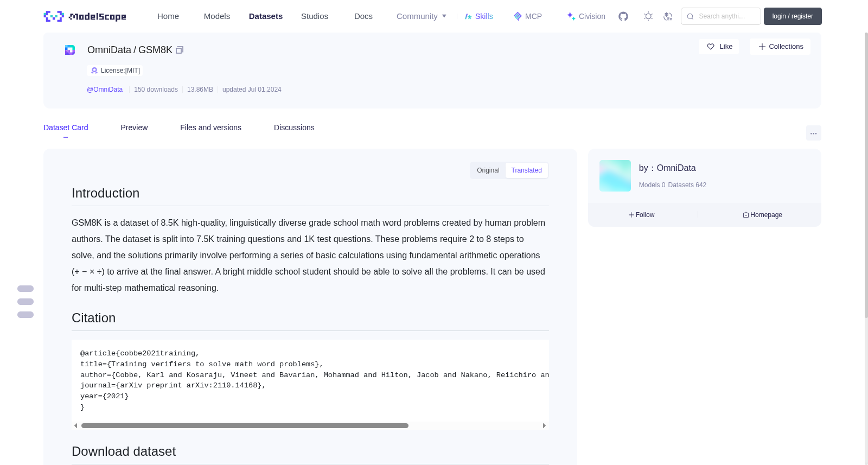Copy dataset name with copy icon

[x=180, y=50]
